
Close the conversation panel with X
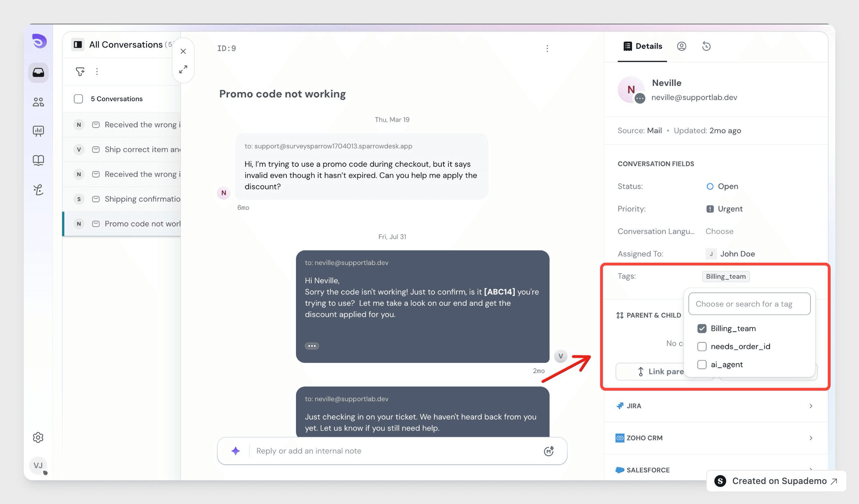(183, 52)
